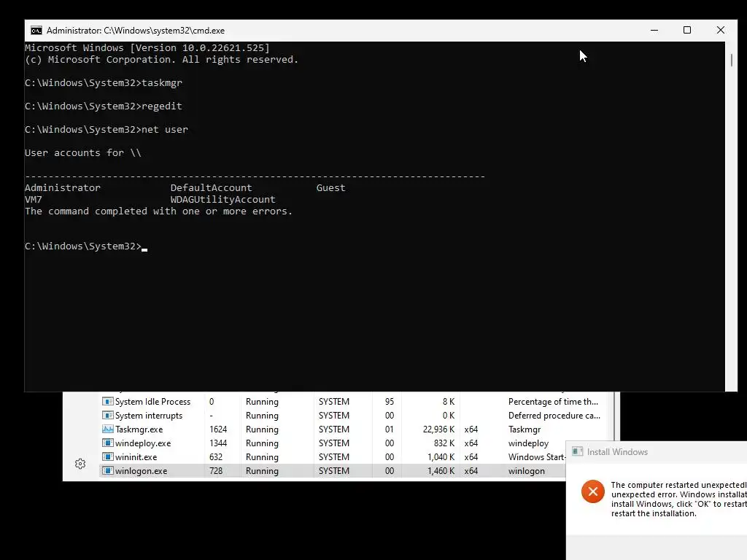
Task: Click PID 728 cell
Action: [216, 470]
